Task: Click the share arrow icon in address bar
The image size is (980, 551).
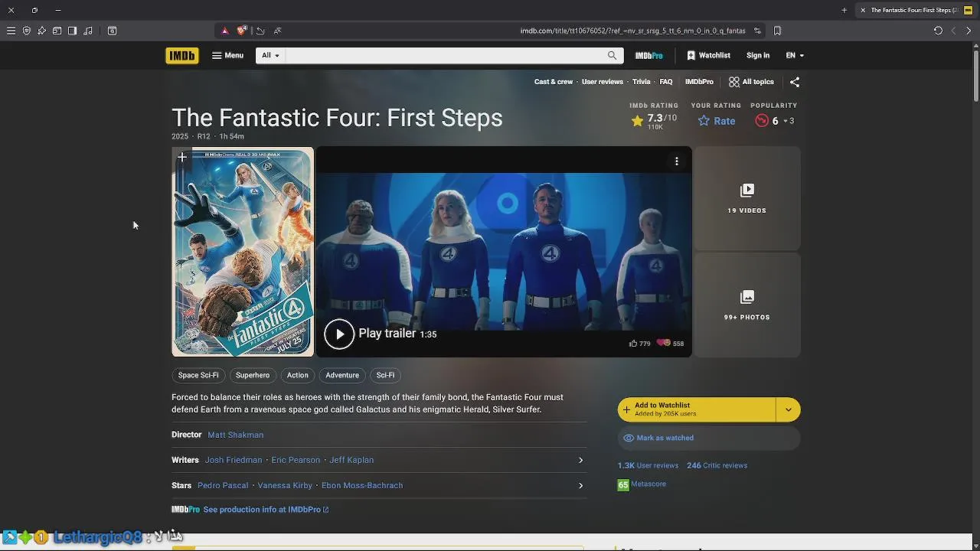Action: point(260,31)
